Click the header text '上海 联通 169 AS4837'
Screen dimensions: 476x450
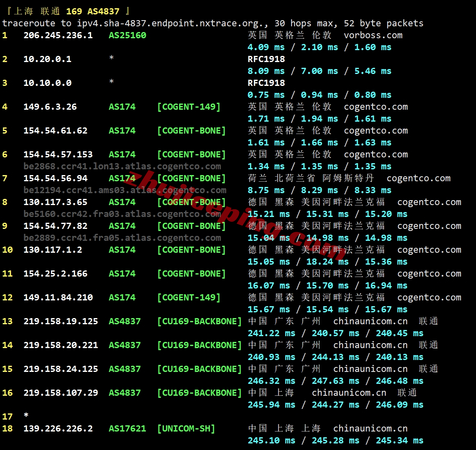(67, 11)
